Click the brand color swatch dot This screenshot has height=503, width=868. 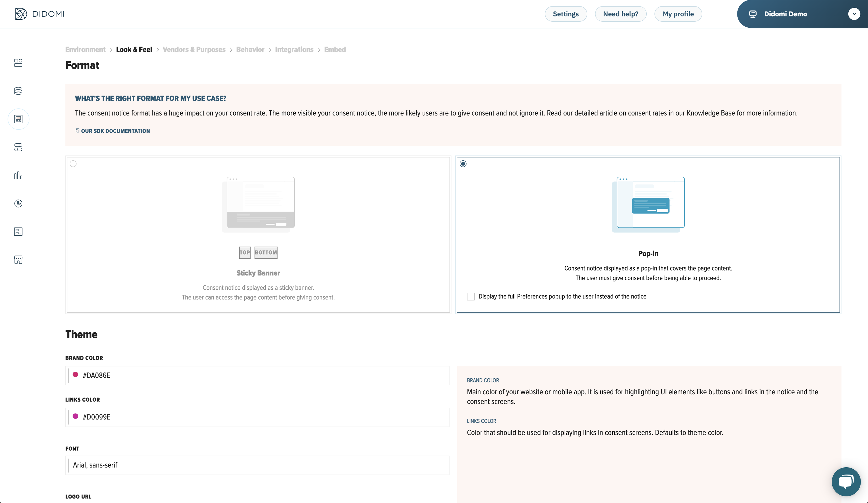point(75,375)
